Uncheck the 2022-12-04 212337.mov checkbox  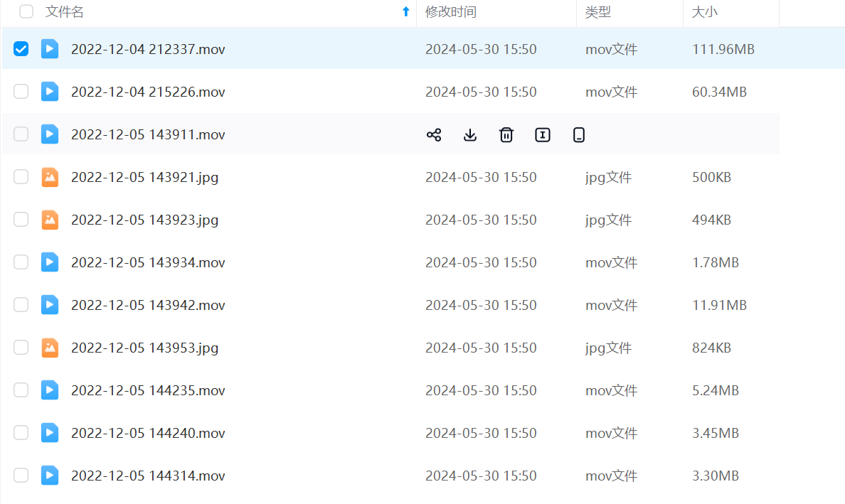coord(21,49)
